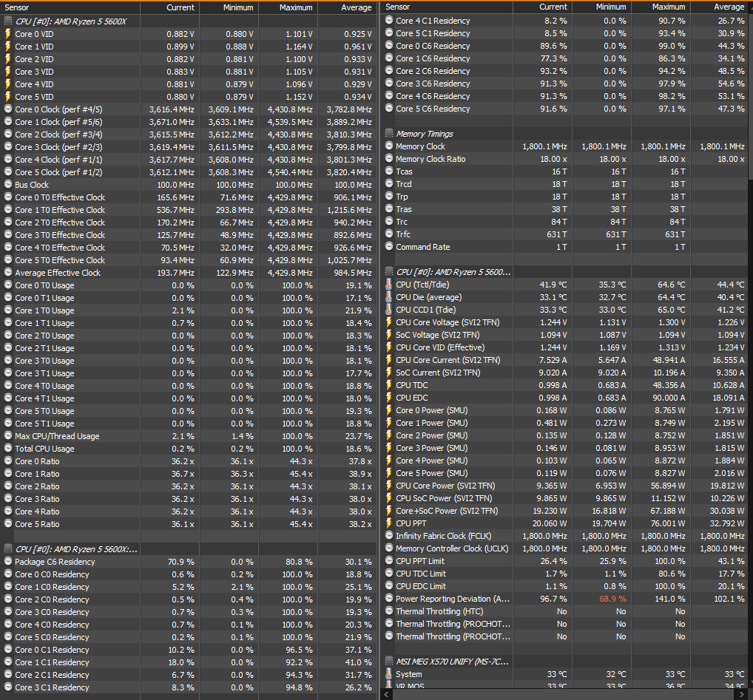753x700 pixels.
Task: Click the lightning icon beside Core 0 Power (SMU)
Action: tap(388, 410)
